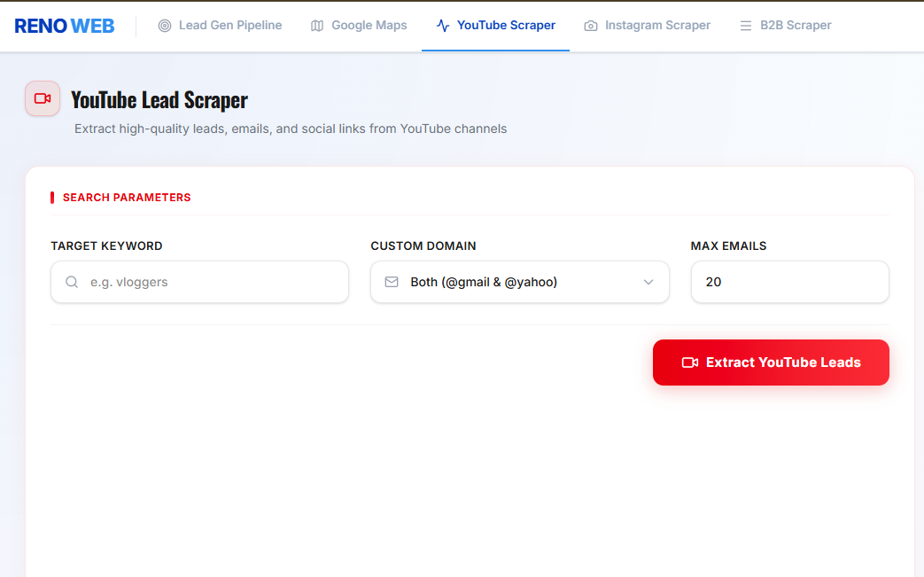The image size is (924, 577).
Task: Click the list icon beside B2B Scraper
Action: (x=746, y=26)
